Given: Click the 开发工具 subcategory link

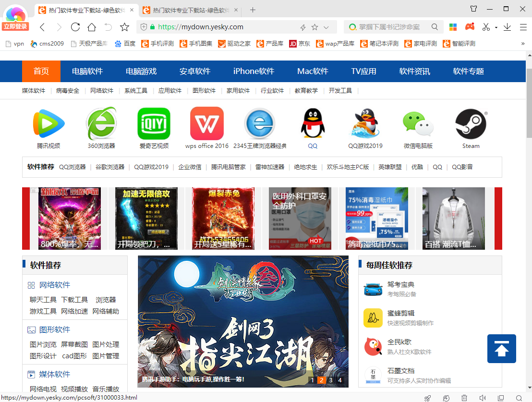Looking at the screenshot, I should 340,91.
